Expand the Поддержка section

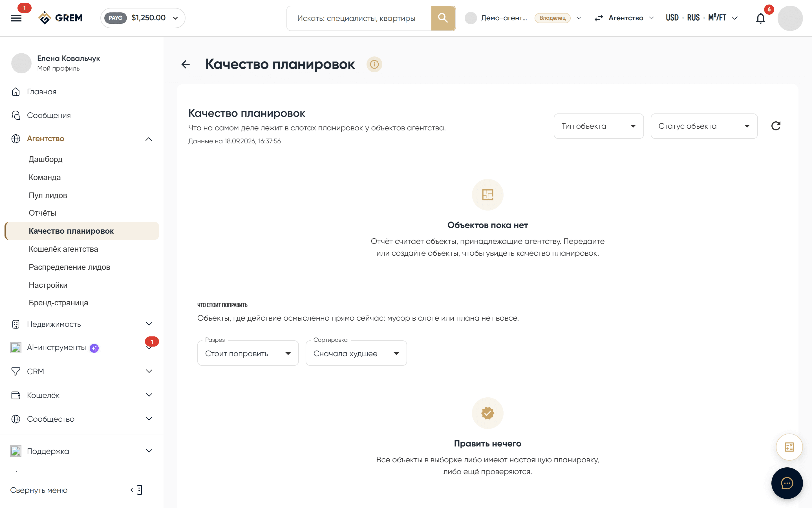[x=149, y=451]
